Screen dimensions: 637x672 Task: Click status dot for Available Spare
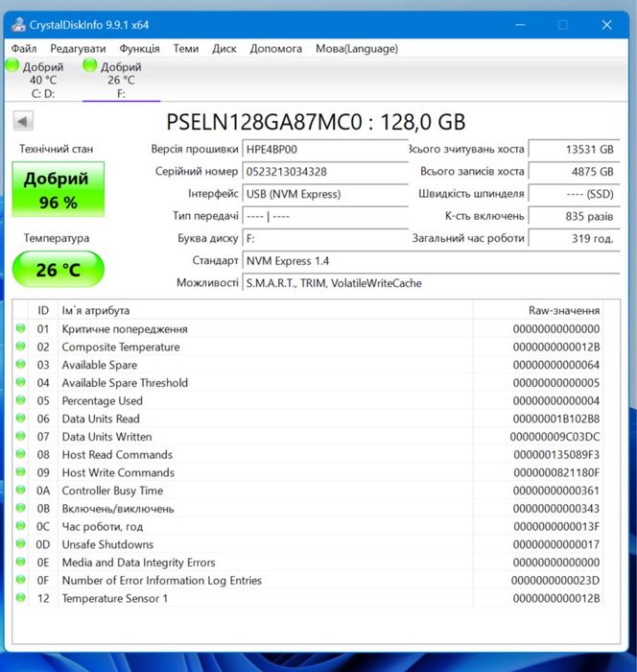(x=20, y=364)
